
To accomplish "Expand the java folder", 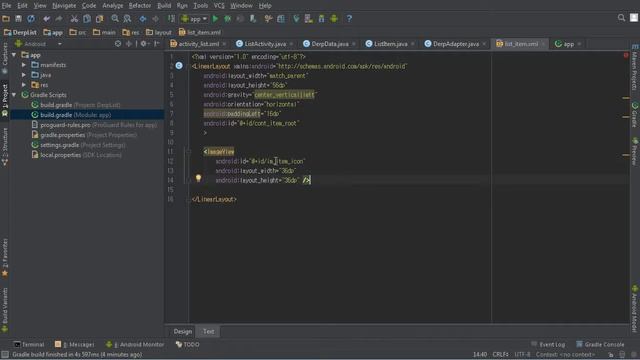I will pyautogui.click(x=24, y=75).
